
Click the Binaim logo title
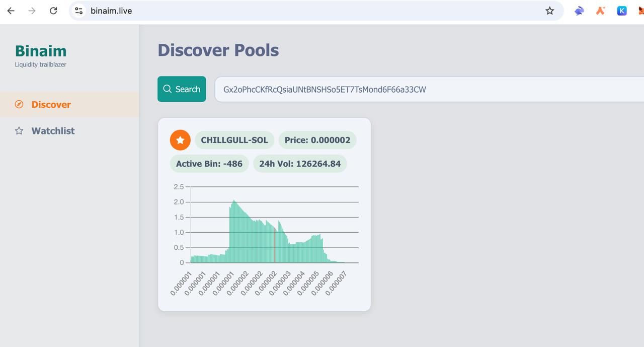click(x=41, y=51)
